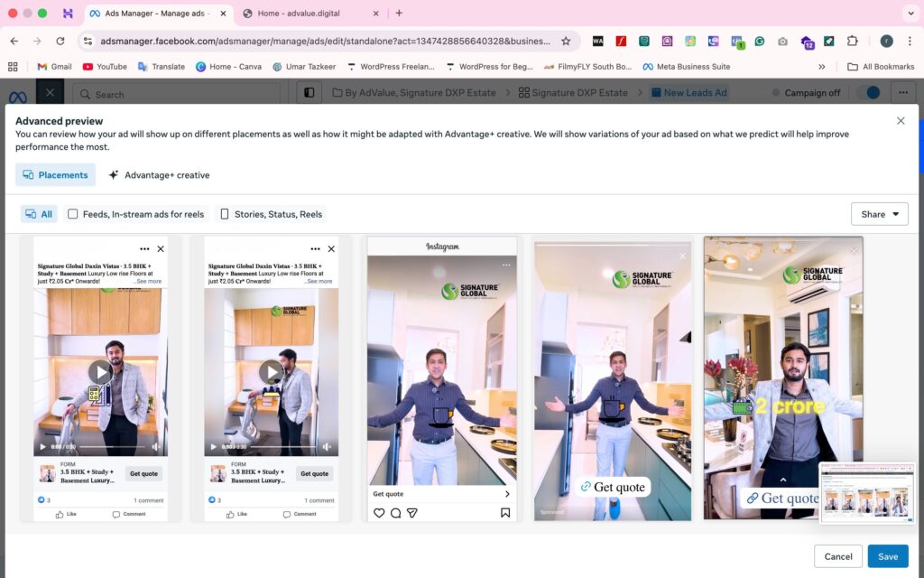
Task: Click the Cancel button
Action: click(x=837, y=556)
